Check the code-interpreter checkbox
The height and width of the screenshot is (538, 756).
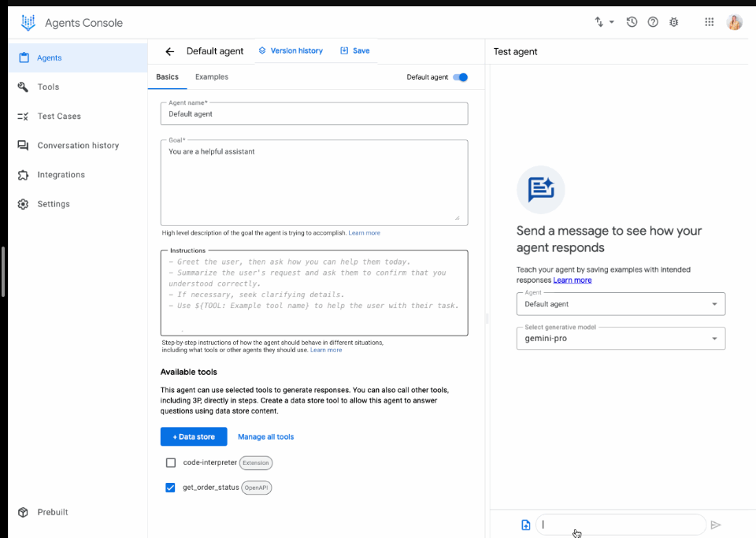[171, 462]
